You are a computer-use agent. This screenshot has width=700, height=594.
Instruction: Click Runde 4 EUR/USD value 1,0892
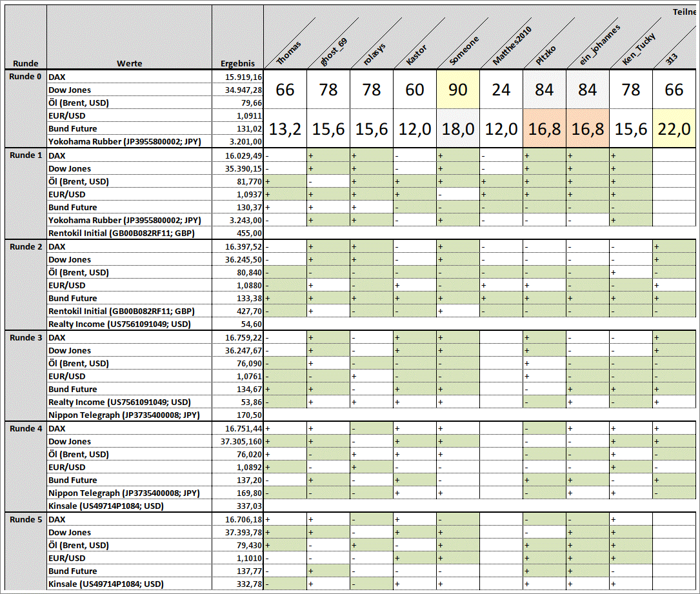pos(249,467)
